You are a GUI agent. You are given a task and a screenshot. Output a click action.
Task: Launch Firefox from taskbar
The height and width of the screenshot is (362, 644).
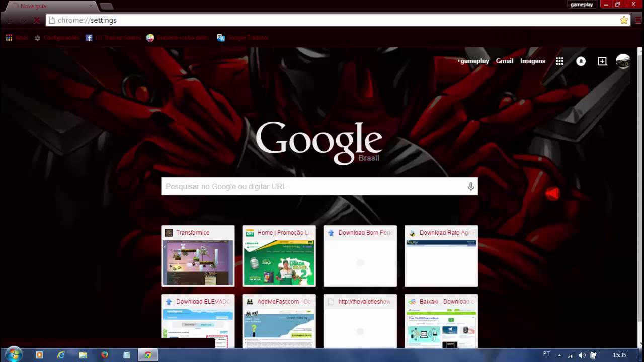coord(105,355)
